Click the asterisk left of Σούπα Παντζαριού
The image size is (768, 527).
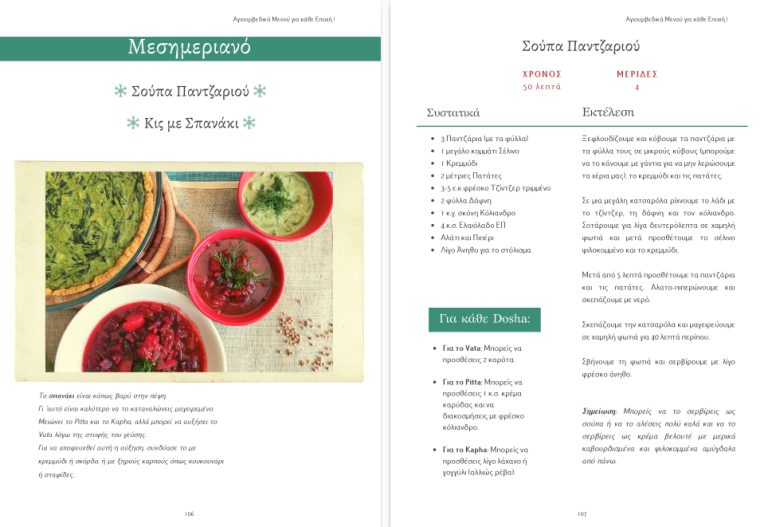pyautogui.click(x=119, y=93)
